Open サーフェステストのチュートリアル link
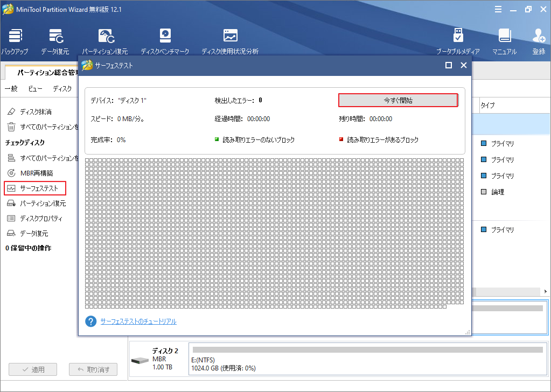Screen dimensions: 551x392 tap(138, 321)
